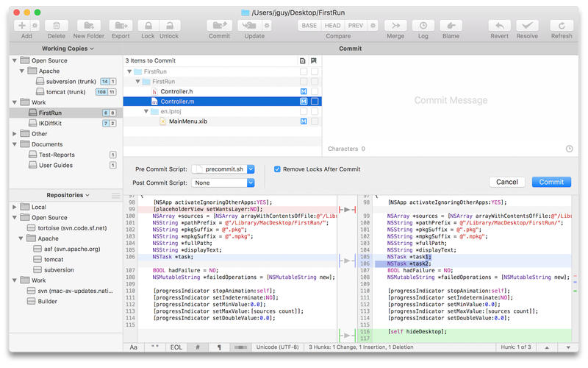
Task: Select the IKDiffKit working copy
Action: tap(66, 123)
